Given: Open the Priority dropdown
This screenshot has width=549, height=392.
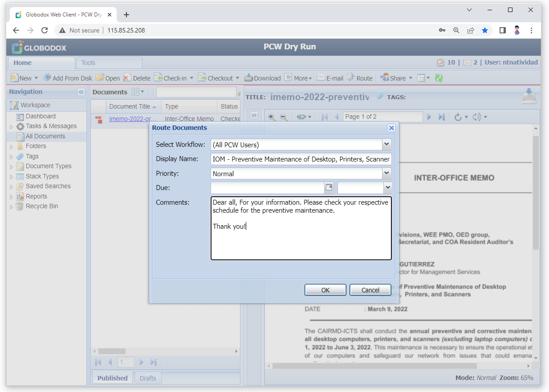Looking at the screenshot, I should 386,174.
